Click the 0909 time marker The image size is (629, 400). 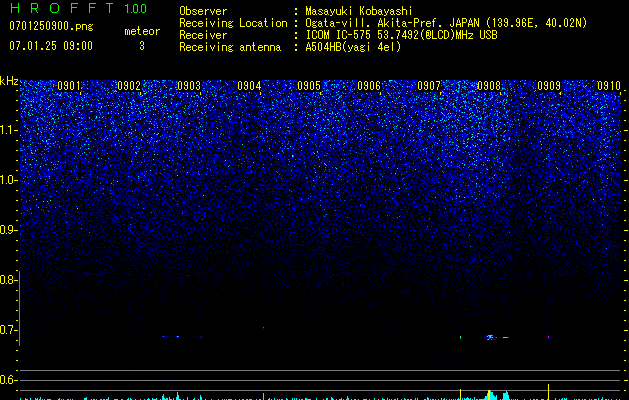click(x=549, y=86)
